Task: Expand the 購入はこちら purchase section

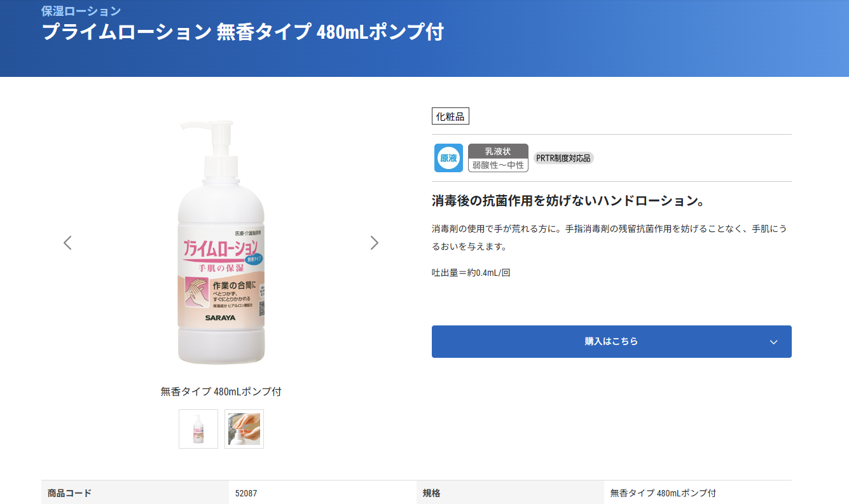Action: (611, 341)
